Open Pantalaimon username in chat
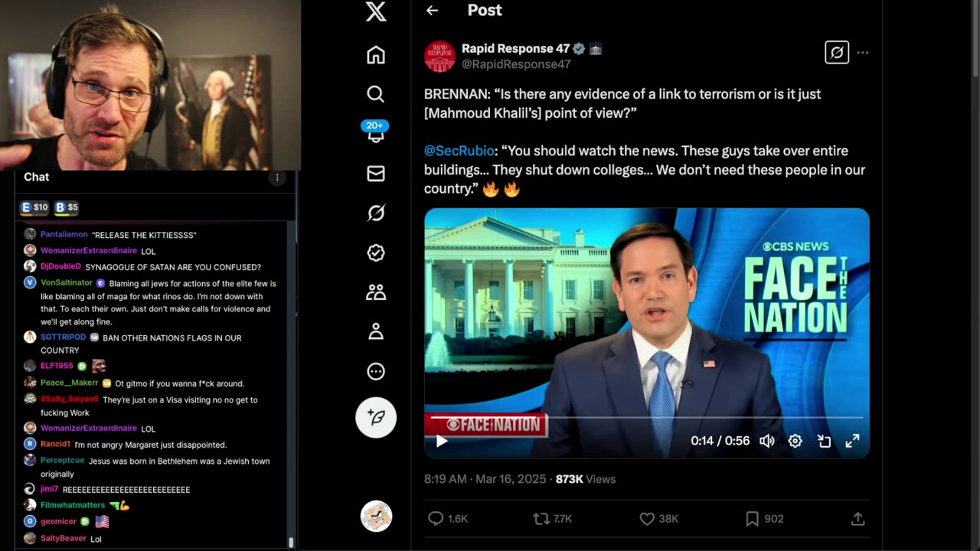This screenshot has width=980, height=551. 64,234
